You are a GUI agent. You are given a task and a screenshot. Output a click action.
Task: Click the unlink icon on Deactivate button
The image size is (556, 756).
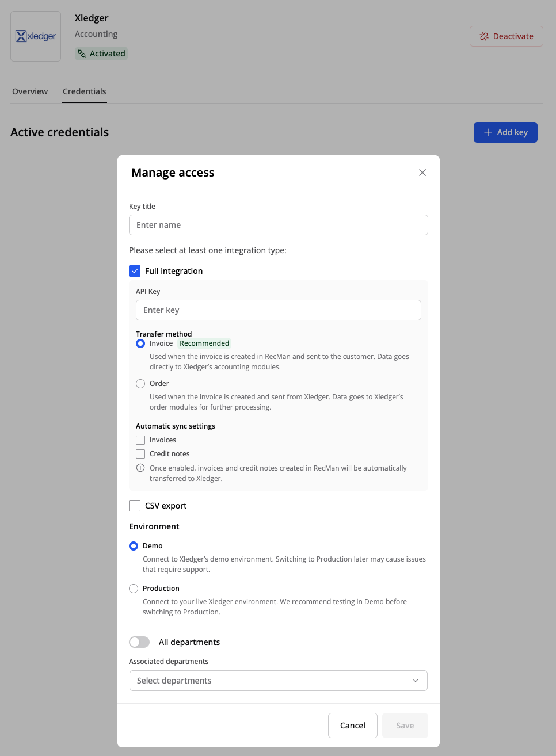(x=484, y=36)
